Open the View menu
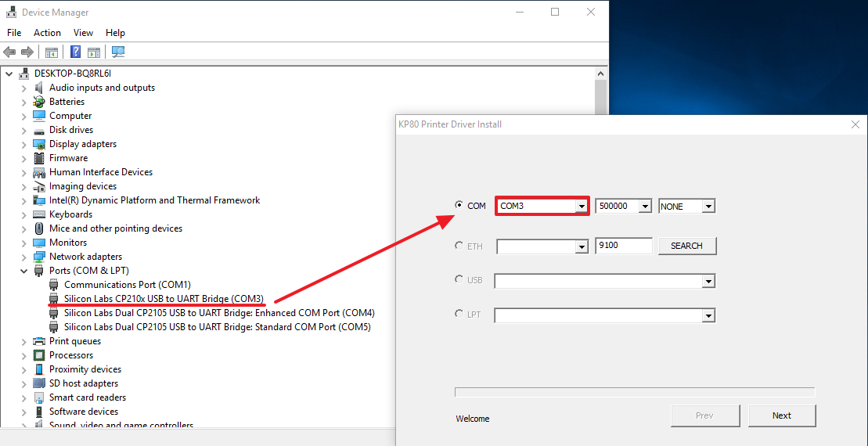The width and height of the screenshot is (868, 446). click(x=83, y=33)
